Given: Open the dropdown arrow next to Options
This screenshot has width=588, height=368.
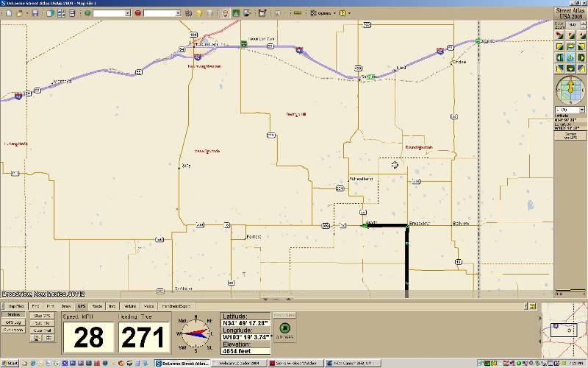Looking at the screenshot, I should (x=334, y=13).
